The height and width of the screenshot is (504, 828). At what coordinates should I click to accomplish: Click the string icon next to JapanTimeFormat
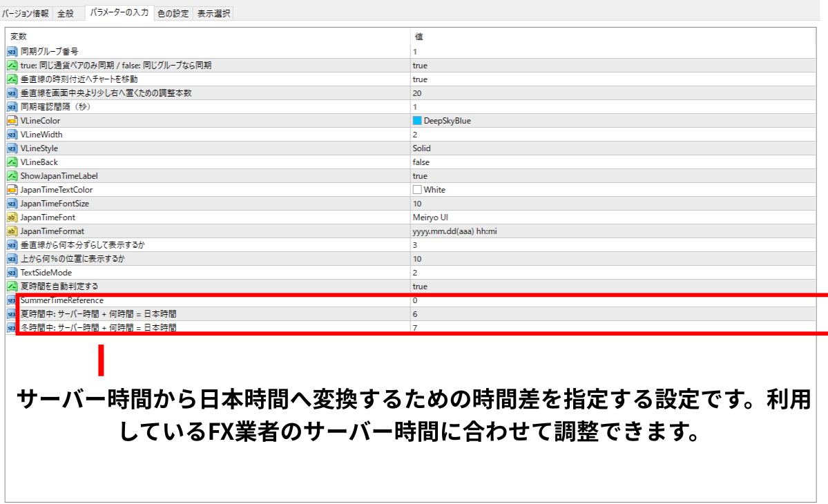tap(12, 231)
